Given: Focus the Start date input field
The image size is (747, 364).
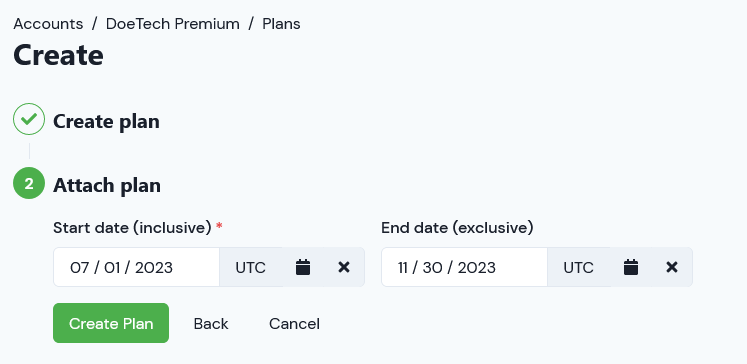Looking at the screenshot, I should [x=136, y=267].
